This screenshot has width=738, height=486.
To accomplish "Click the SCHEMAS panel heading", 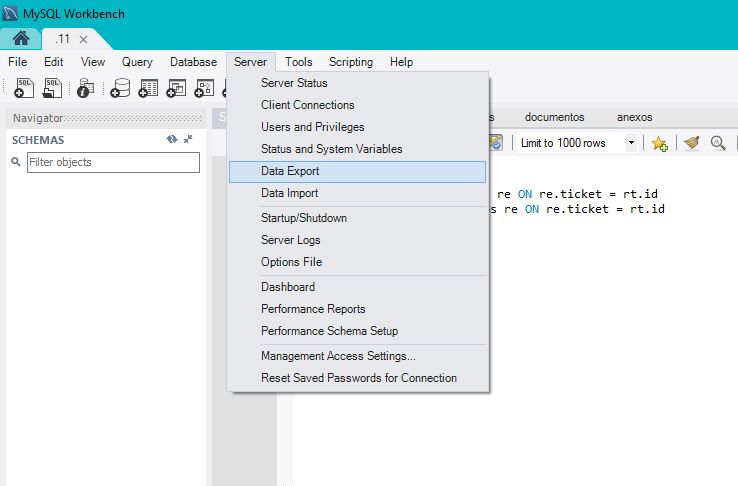I will (38, 140).
